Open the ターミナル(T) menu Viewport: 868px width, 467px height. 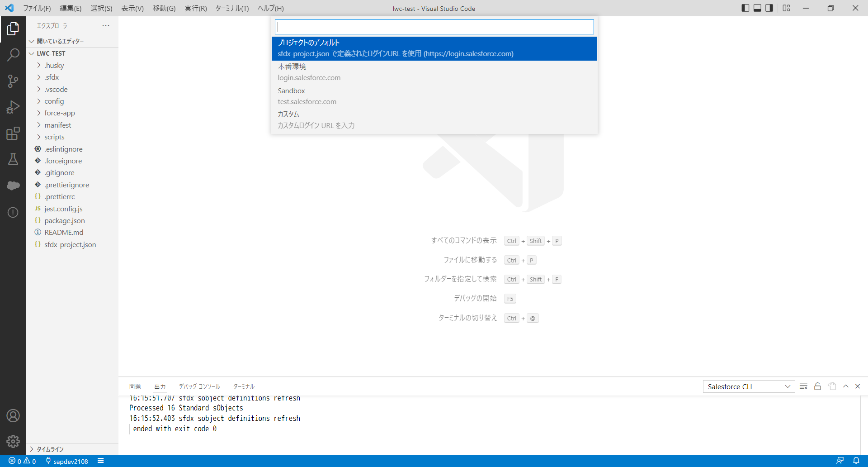[232, 8]
